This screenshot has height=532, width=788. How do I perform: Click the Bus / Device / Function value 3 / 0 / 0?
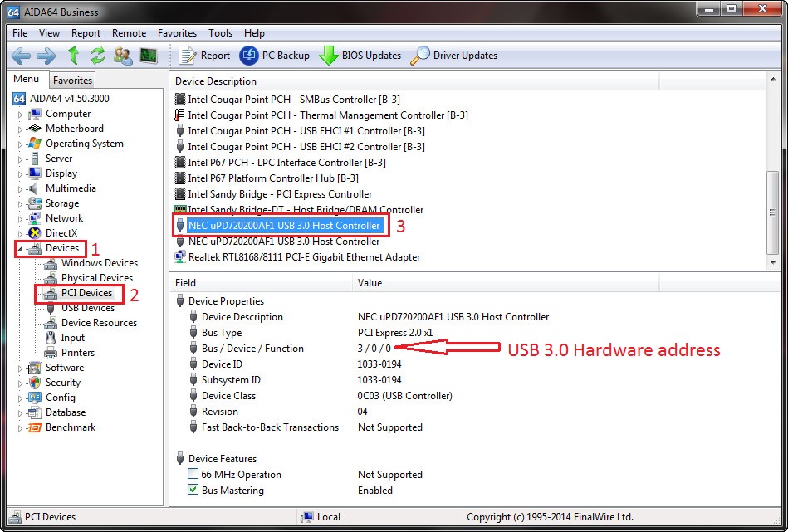pyautogui.click(x=374, y=348)
